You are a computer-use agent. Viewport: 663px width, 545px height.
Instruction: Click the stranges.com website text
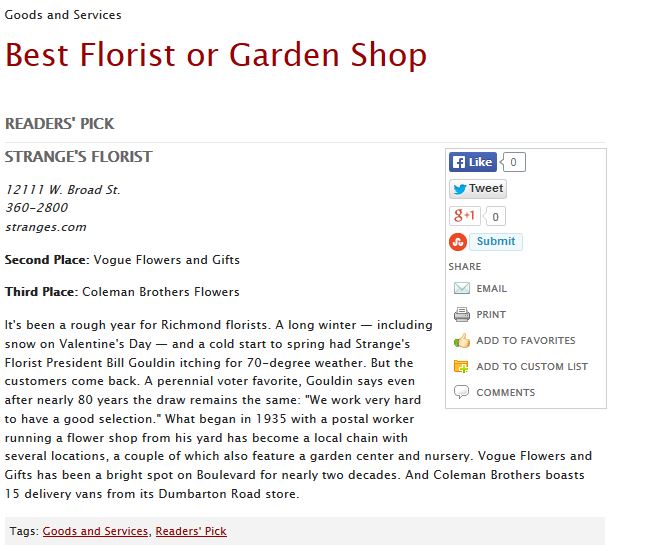click(46, 227)
